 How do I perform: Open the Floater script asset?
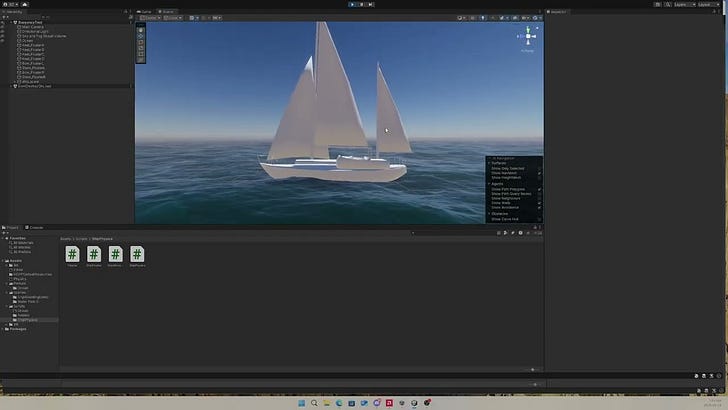[x=72, y=256]
